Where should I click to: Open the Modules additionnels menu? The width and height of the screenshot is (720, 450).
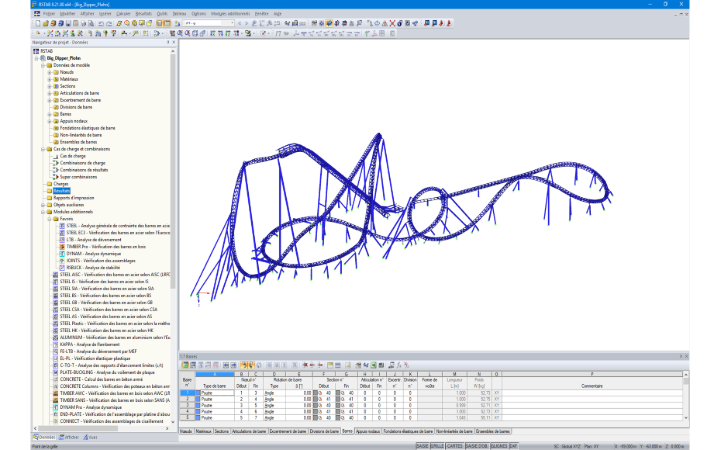tap(231, 14)
